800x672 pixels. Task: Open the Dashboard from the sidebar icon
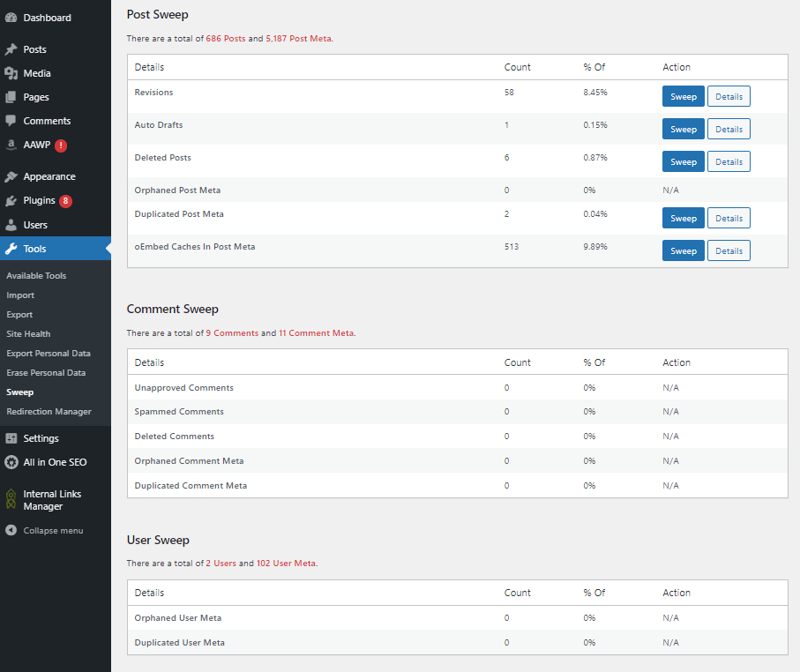point(12,17)
